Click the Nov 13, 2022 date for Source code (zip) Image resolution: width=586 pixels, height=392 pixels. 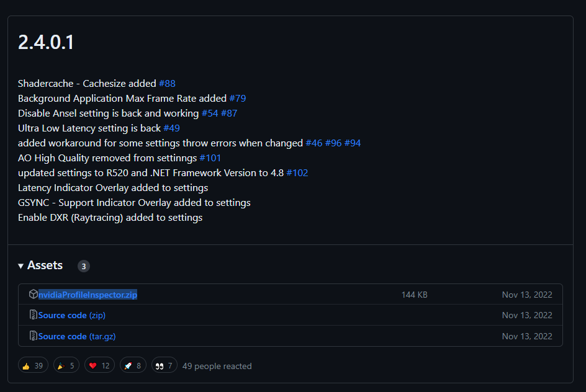click(x=527, y=315)
